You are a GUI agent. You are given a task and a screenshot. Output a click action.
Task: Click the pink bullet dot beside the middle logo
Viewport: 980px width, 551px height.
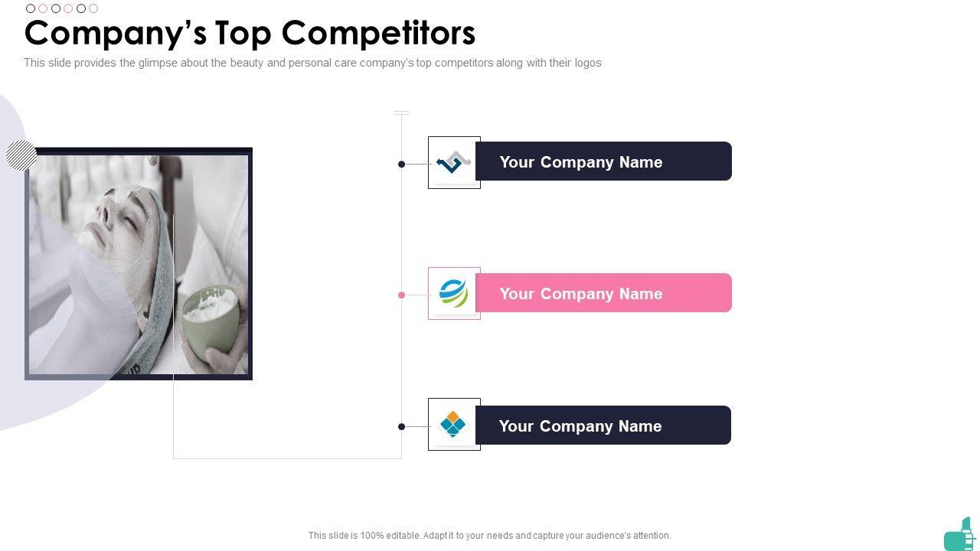(x=401, y=295)
